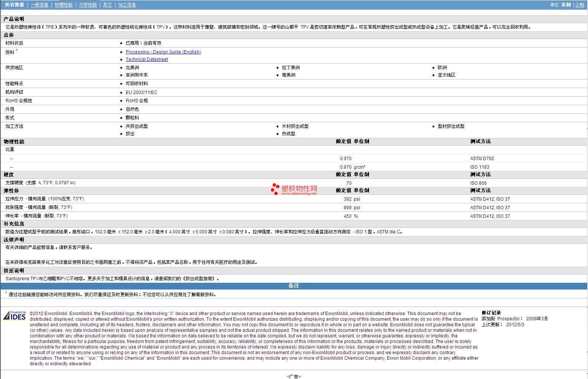Click the 供货地区 row label

[14, 68]
